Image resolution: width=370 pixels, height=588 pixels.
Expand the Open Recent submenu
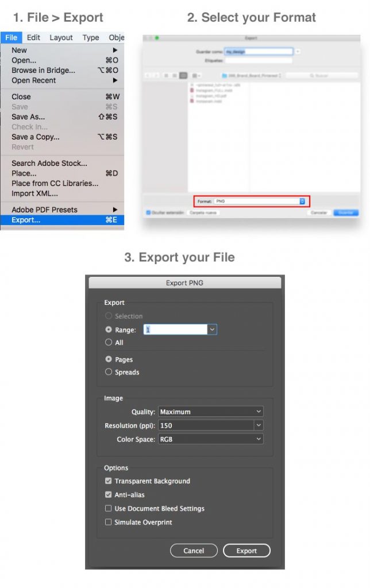point(62,80)
